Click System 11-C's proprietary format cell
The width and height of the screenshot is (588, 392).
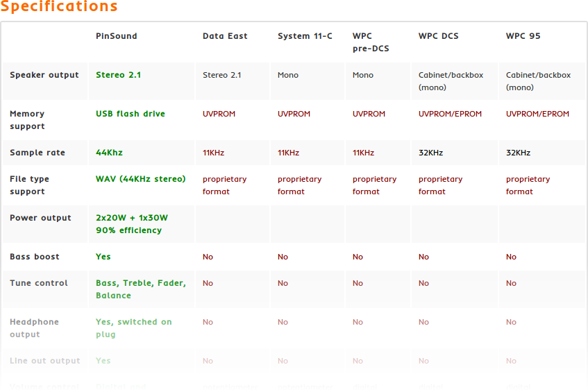coord(300,185)
